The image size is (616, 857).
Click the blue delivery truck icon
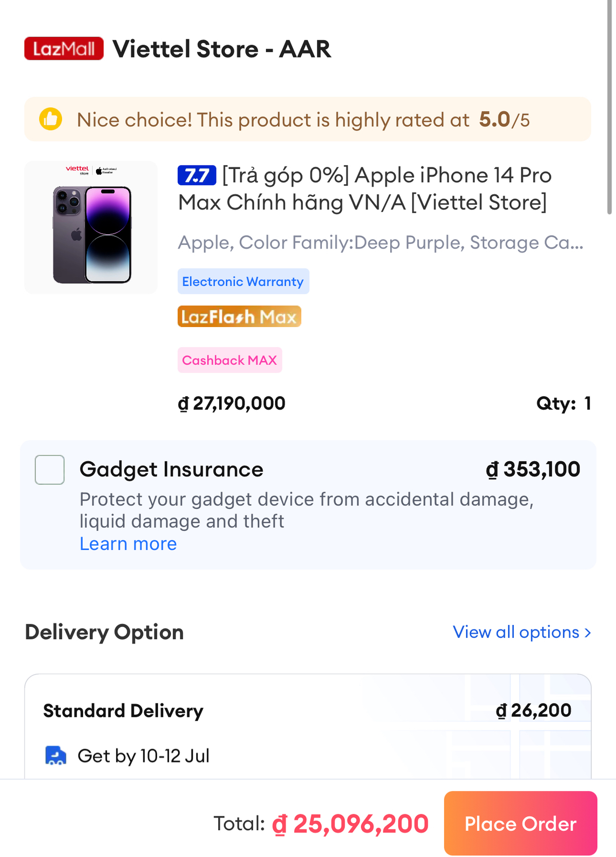55,755
